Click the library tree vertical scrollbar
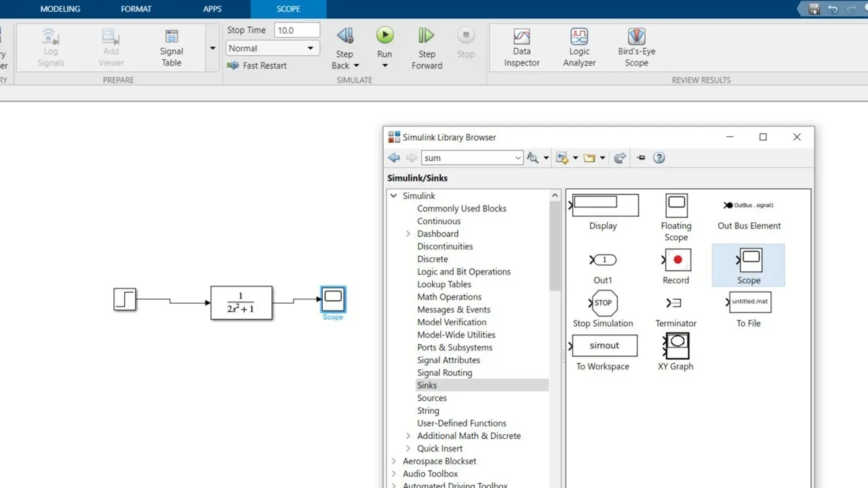This screenshot has height=488, width=868. click(x=555, y=245)
